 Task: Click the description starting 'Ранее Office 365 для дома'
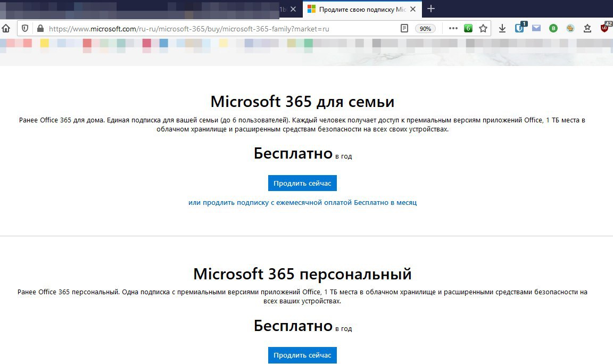302,125
